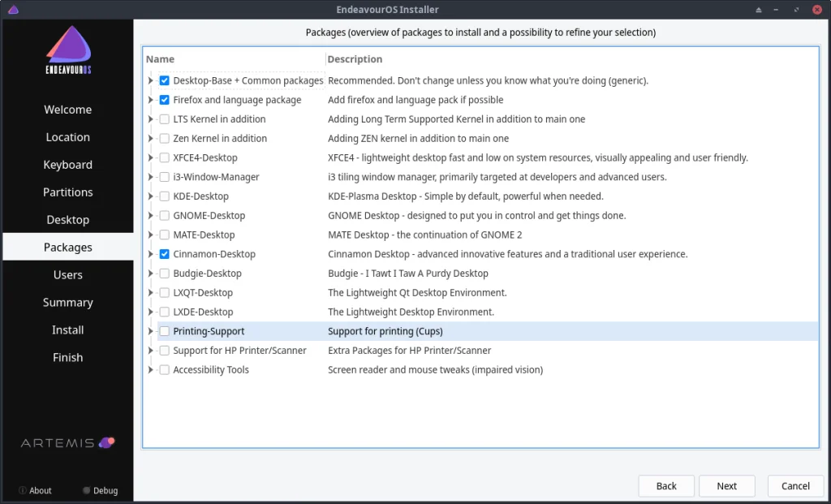Enable LTS Kernel in addition checkbox

[164, 119]
